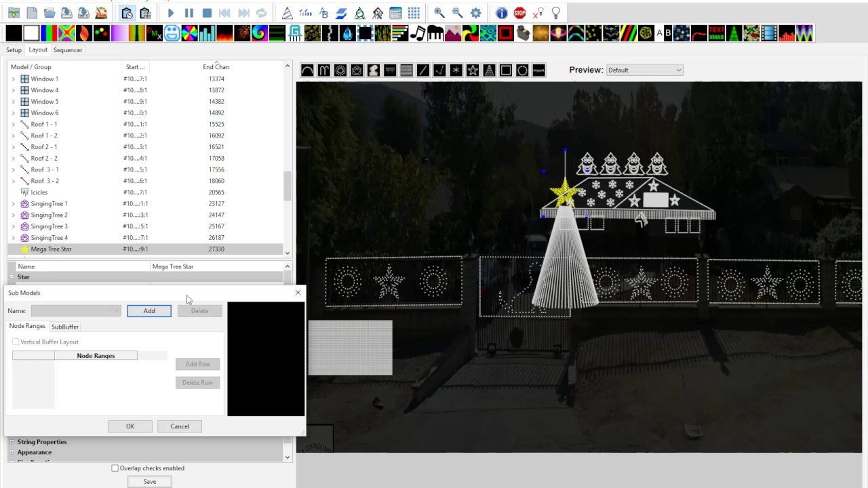Image resolution: width=868 pixels, height=488 pixels.
Task: Switch to the Sequencer tab
Action: click(68, 50)
